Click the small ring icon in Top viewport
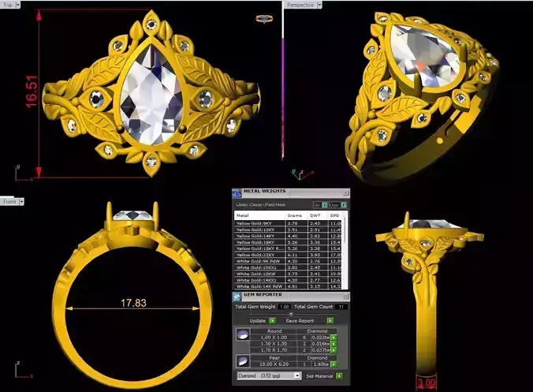This screenshot has width=533, height=392. (x=264, y=18)
